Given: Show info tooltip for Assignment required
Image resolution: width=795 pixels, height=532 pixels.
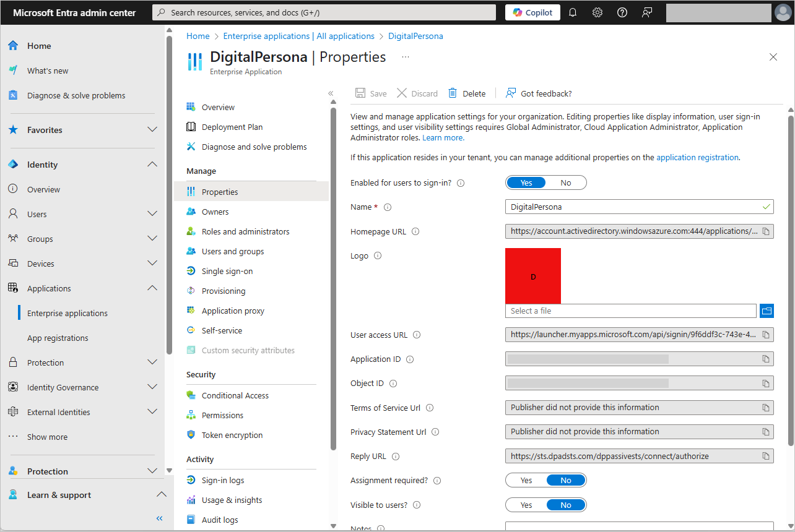Looking at the screenshot, I should 437,481.
